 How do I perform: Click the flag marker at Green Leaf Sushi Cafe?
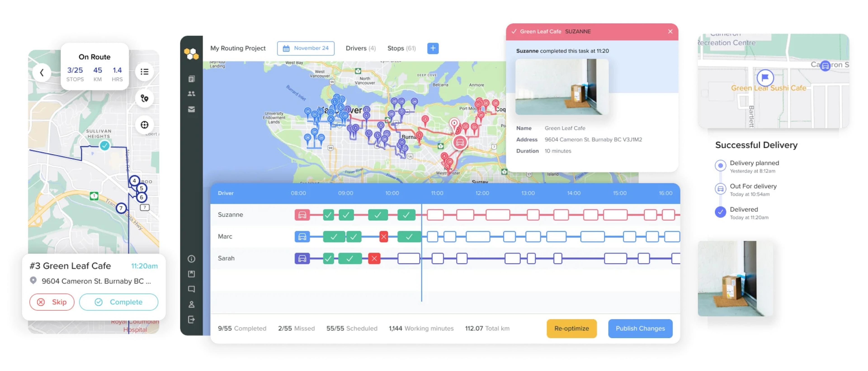point(765,78)
